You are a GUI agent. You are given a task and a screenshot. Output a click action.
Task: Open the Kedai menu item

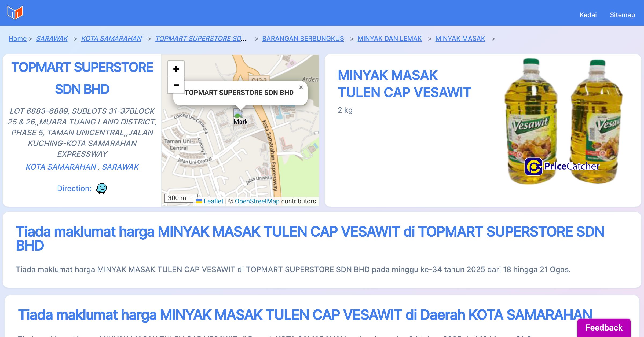[588, 15]
